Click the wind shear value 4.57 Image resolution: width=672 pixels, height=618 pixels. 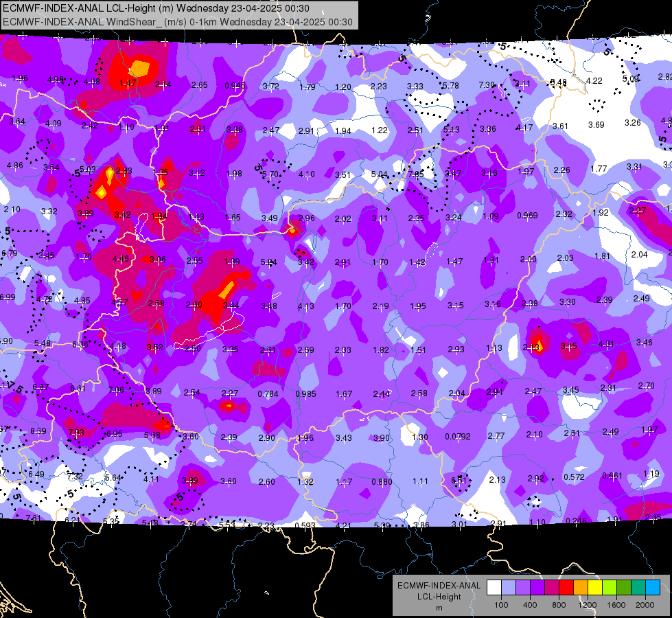click(x=119, y=302)
